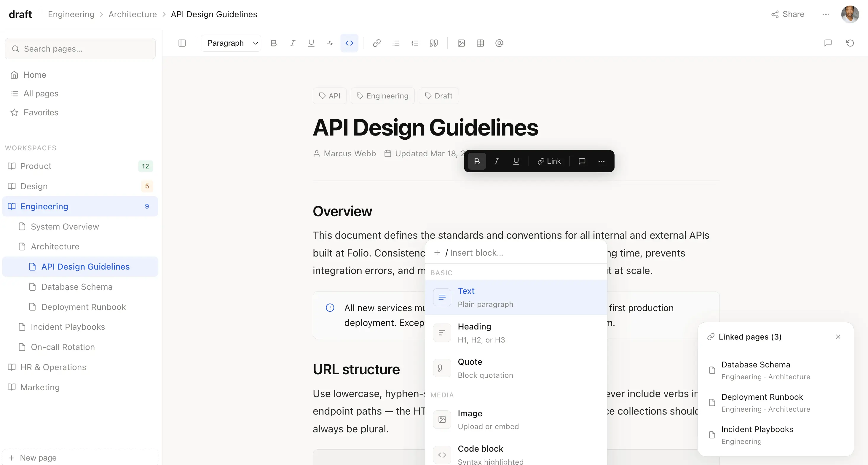Toggle underline in the top toolbar
The width and height of the screenshot is (868, 465).
coord(311,43)
